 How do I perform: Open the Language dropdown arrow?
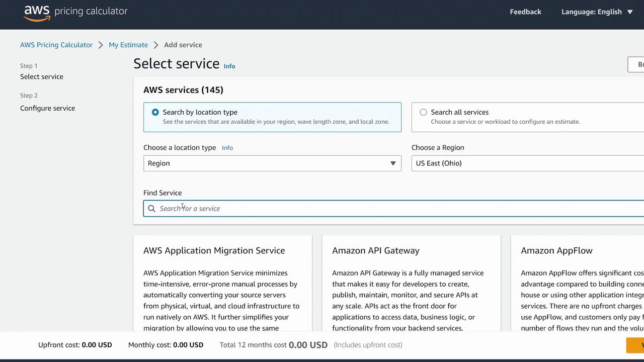coord(630,12)
